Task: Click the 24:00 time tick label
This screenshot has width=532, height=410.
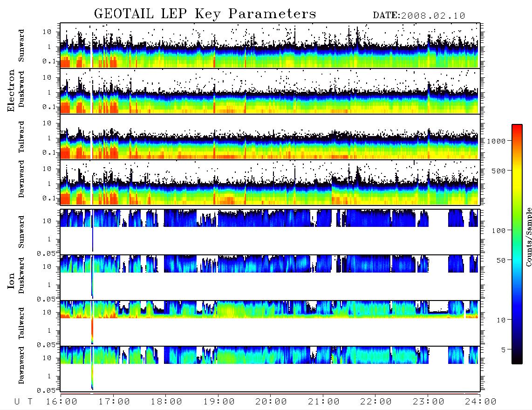Action: pyautogui.click(x=481, y=402)
